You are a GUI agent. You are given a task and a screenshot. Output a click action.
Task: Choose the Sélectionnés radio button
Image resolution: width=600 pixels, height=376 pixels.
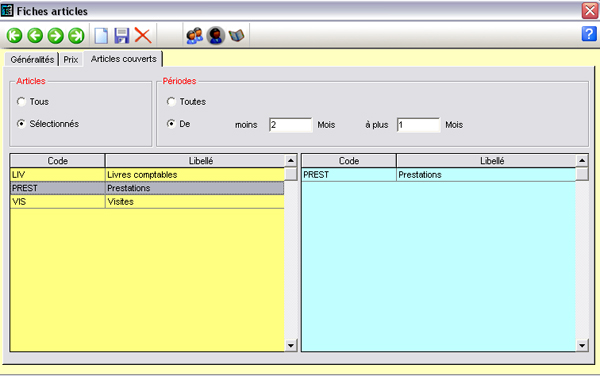[x=21, y=124]
